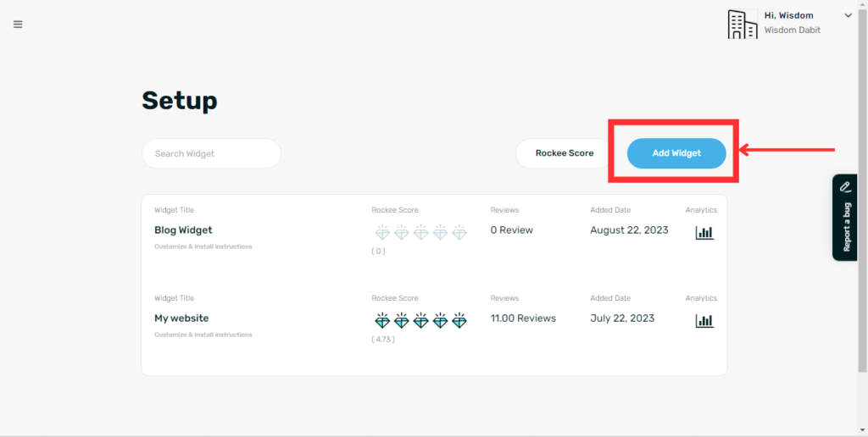
Task: Click the ( 0 ) score value
Action: pos(379,252)
